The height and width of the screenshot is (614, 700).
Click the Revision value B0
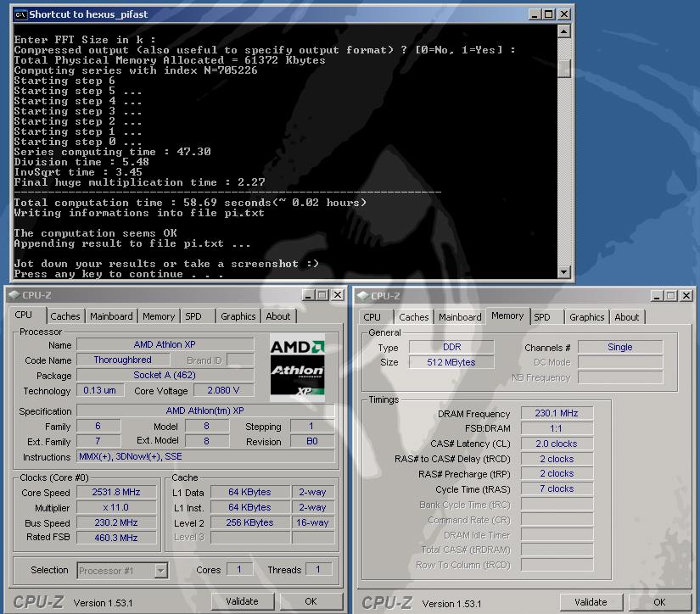[x=312, y=441]
